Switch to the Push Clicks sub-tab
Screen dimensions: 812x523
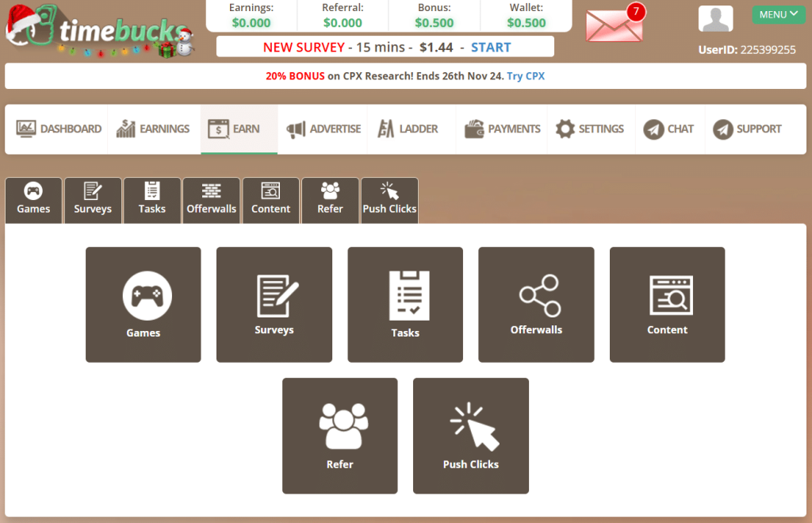[389, 200]
